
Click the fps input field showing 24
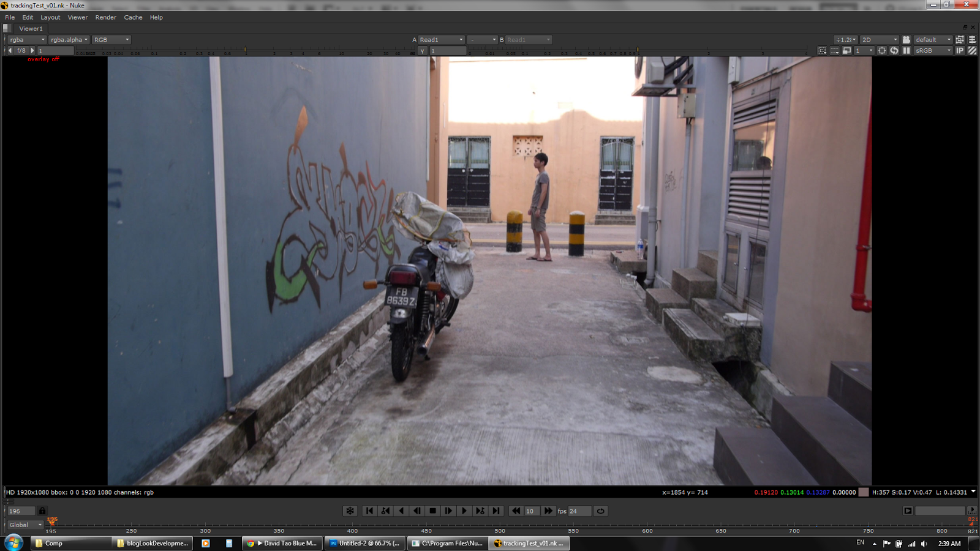click(579, 511)
